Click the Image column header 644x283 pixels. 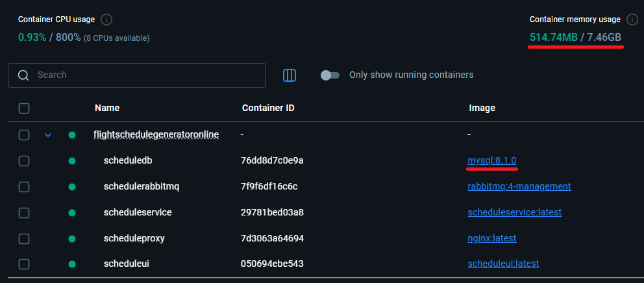482,108
